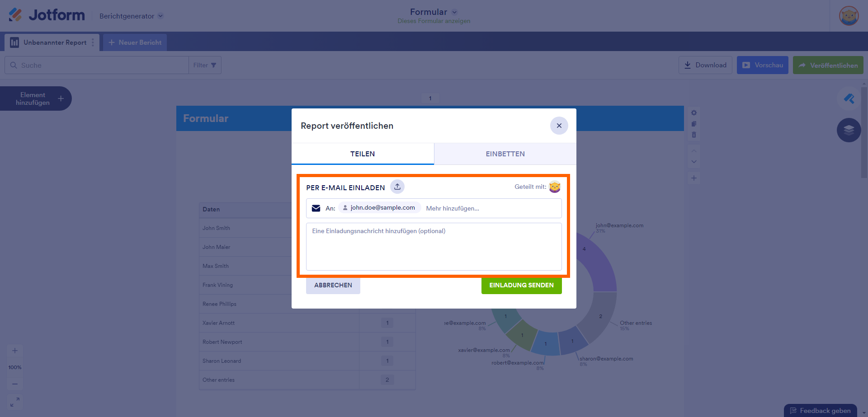
Task: Delete the page with trash icon
Action: click(694, 135)
